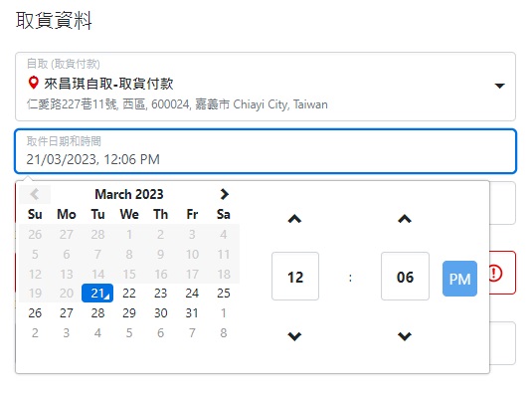Image resolution: width=532 pixels, height=397 pixels.
Task: Pick March 31 on the calendar
Action: click(x=192, y=312)
